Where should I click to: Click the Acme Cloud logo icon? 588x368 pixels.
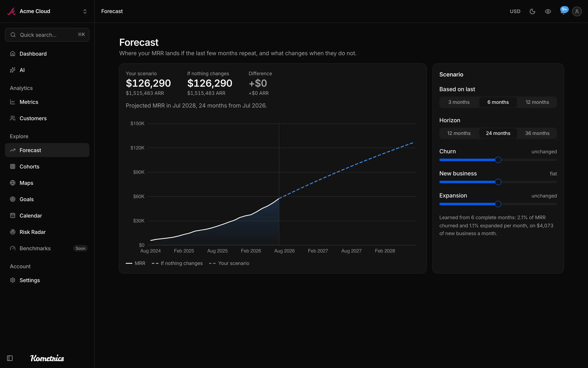(x=11, y=11)
